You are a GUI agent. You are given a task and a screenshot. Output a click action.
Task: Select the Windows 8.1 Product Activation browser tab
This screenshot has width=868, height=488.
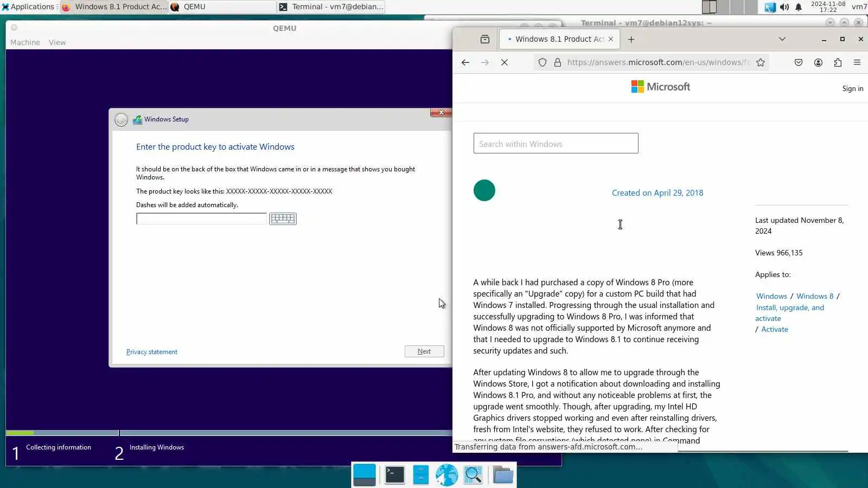coord(560,39)
